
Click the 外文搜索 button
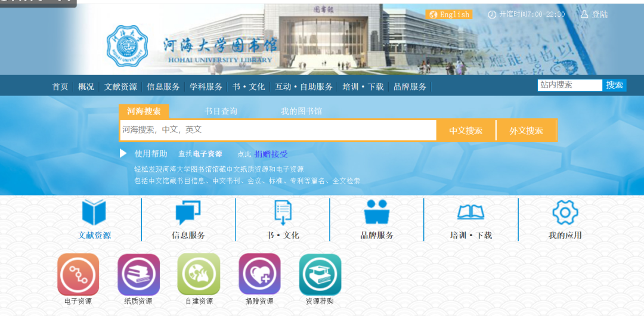(x=526, y=130)
